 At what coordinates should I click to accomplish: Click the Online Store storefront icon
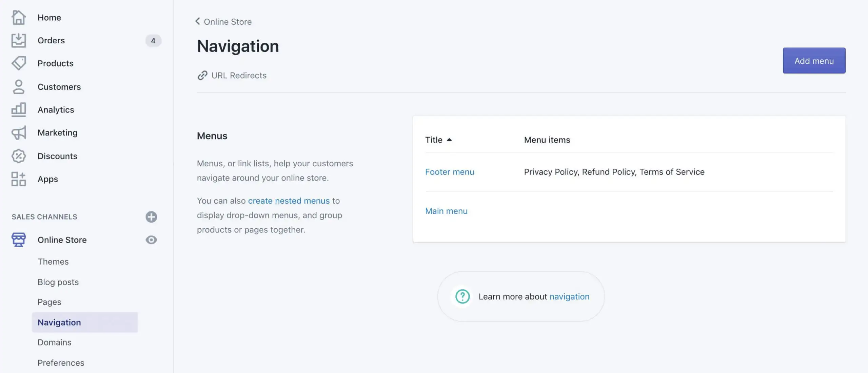tap(18, 240)
